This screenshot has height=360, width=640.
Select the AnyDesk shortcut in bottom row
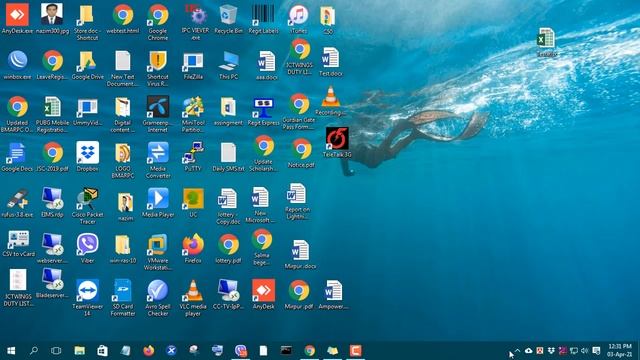(x=264, y=294)
